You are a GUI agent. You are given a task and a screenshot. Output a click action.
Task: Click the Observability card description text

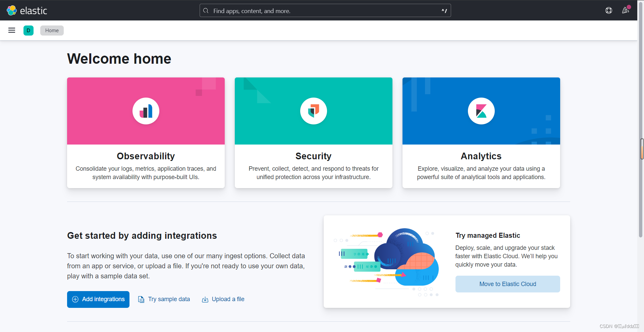click(146, 173)
